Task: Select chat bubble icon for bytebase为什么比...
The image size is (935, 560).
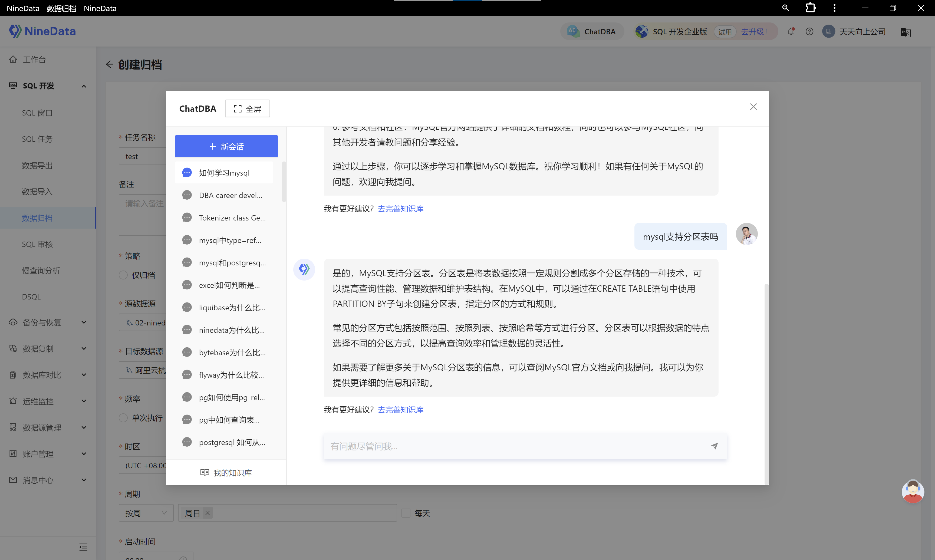Action: (x=187, y=352)
